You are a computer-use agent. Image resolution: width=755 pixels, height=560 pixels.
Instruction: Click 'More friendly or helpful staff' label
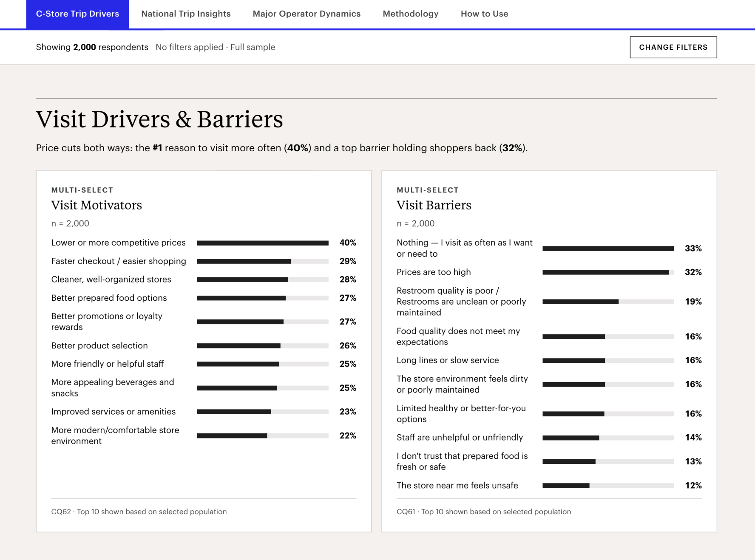click(x=107, y=364)
